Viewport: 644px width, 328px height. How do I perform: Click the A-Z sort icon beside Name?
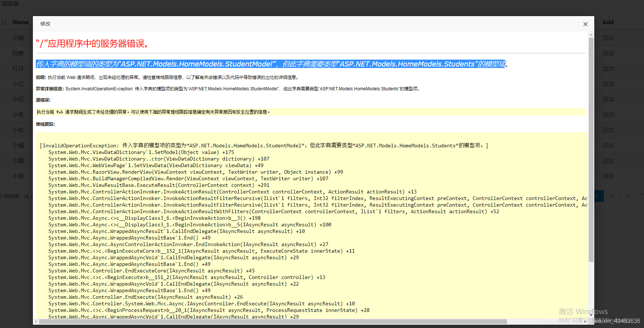tap(4, 22)
